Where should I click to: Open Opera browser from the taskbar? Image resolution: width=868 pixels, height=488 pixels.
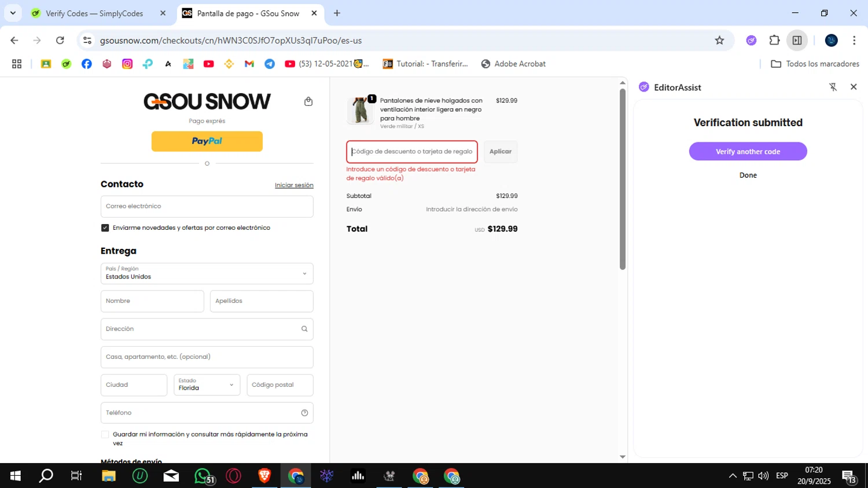tap(234, 476)
